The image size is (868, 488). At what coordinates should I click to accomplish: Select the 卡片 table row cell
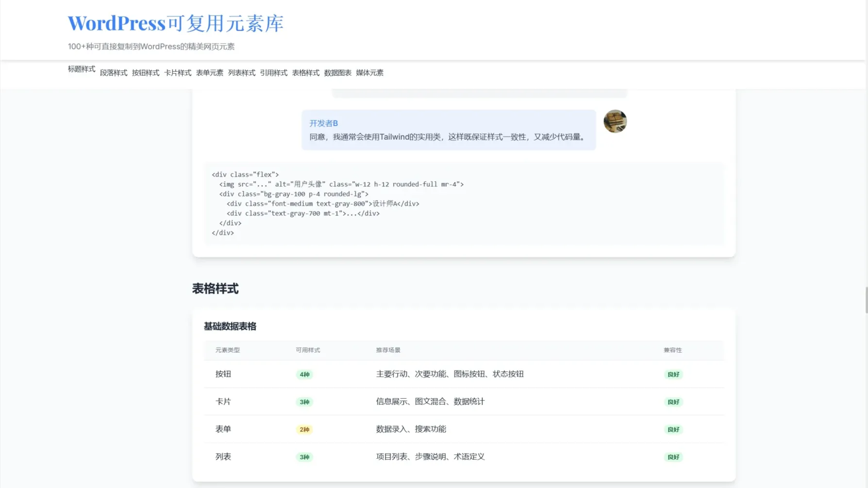[x=223, y=402]
